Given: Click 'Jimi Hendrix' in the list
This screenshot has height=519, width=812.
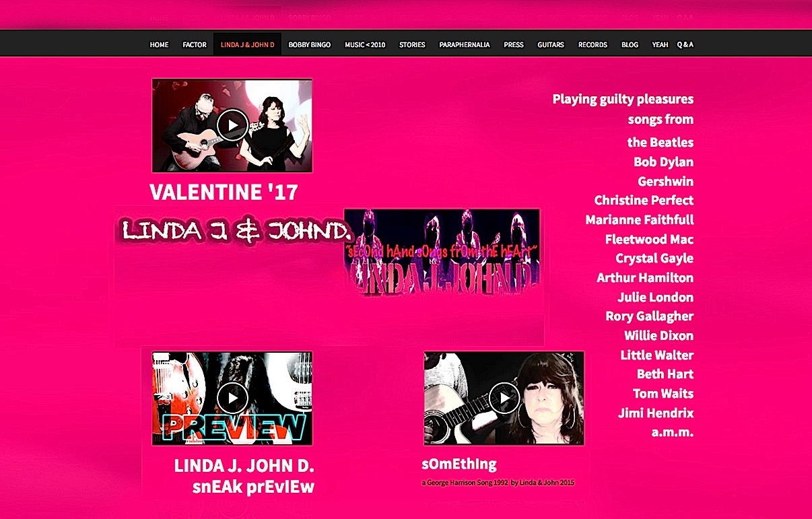Looking at the screenshot, I should point(656,413).
